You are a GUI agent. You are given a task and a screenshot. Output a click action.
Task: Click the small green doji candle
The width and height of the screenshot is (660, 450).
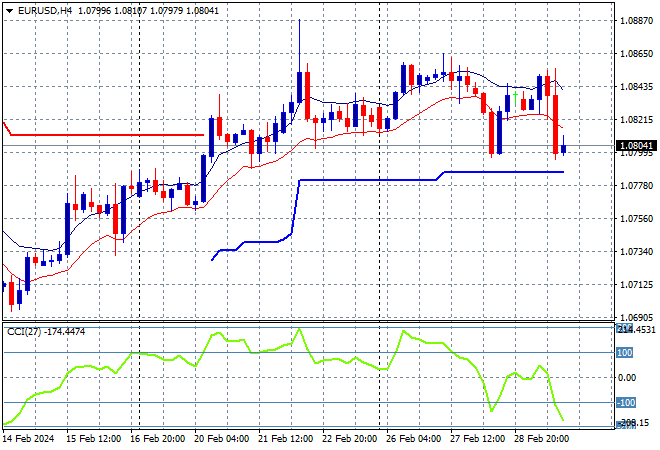click(516, 96)
